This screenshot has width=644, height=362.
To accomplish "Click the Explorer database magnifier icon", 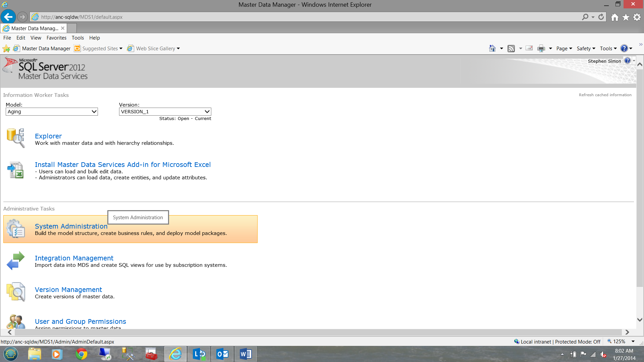I will click(15, 138).
